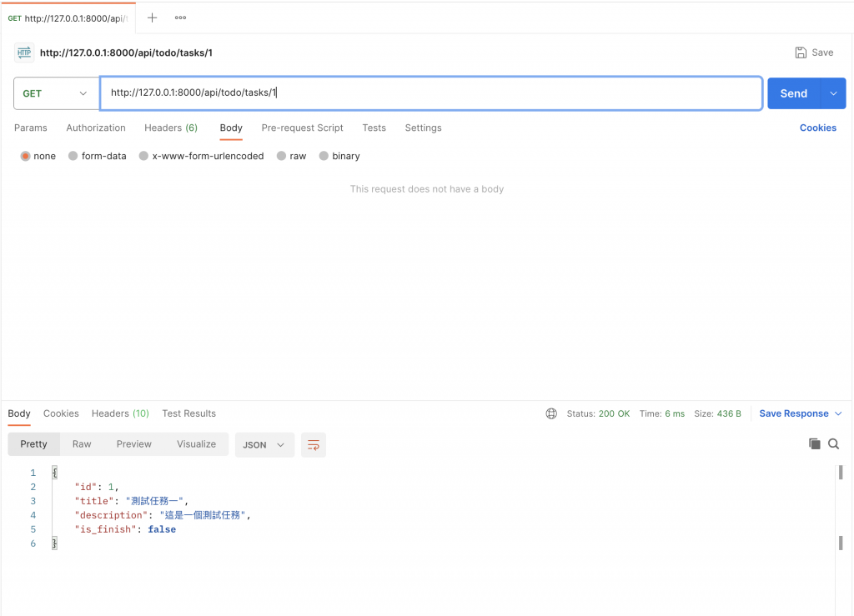Click the request title URL heading

point(127,53)
